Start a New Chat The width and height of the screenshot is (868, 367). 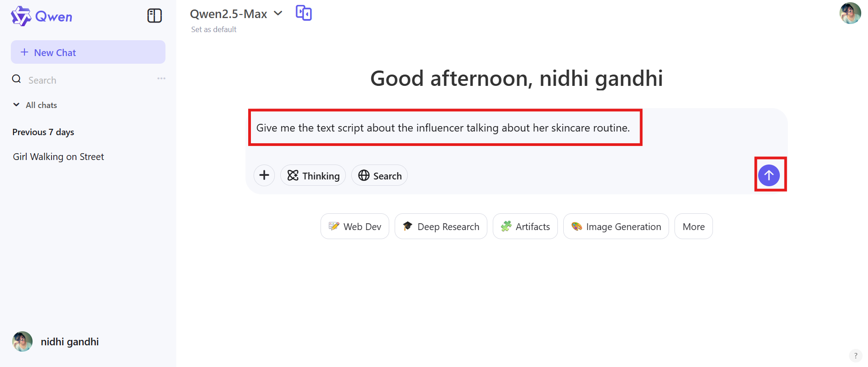coord(88,52)
